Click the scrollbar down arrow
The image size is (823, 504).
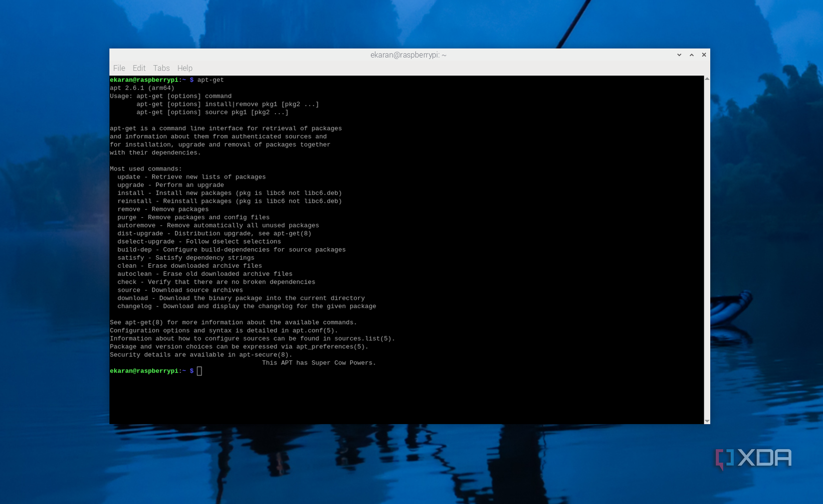706,420
